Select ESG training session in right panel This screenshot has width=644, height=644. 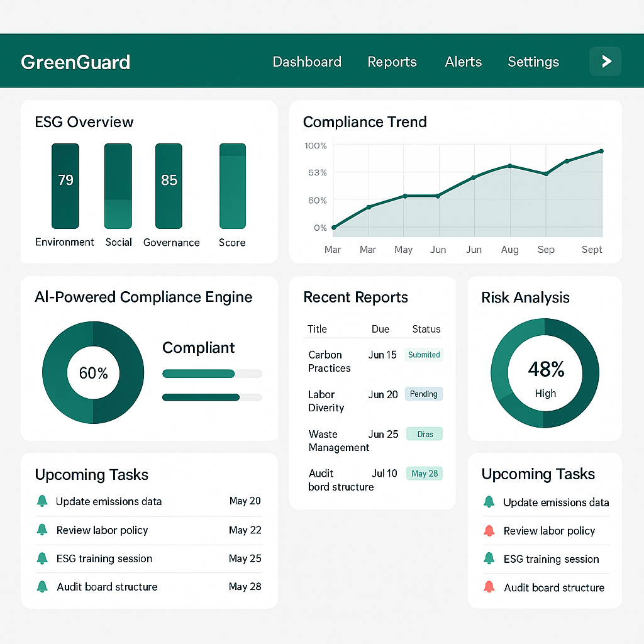point(547,559)
